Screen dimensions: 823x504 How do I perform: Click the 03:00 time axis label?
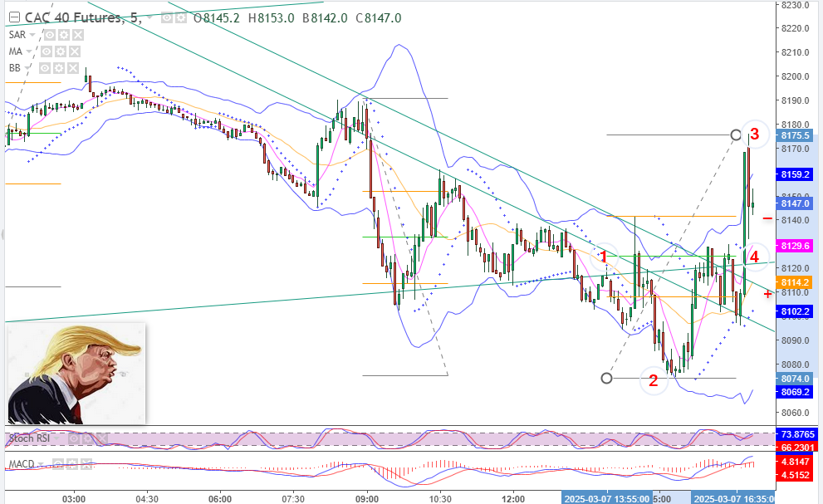(x=73, y=499)
